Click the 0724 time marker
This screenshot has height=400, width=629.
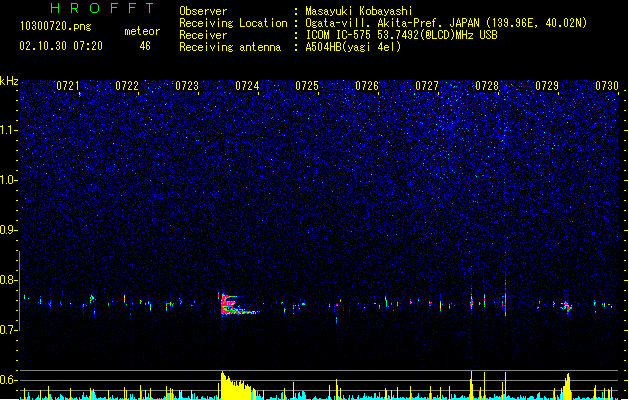247,86
